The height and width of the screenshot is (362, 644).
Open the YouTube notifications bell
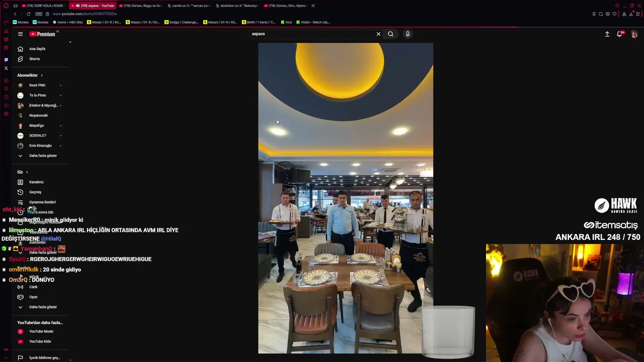click(620, 34)
